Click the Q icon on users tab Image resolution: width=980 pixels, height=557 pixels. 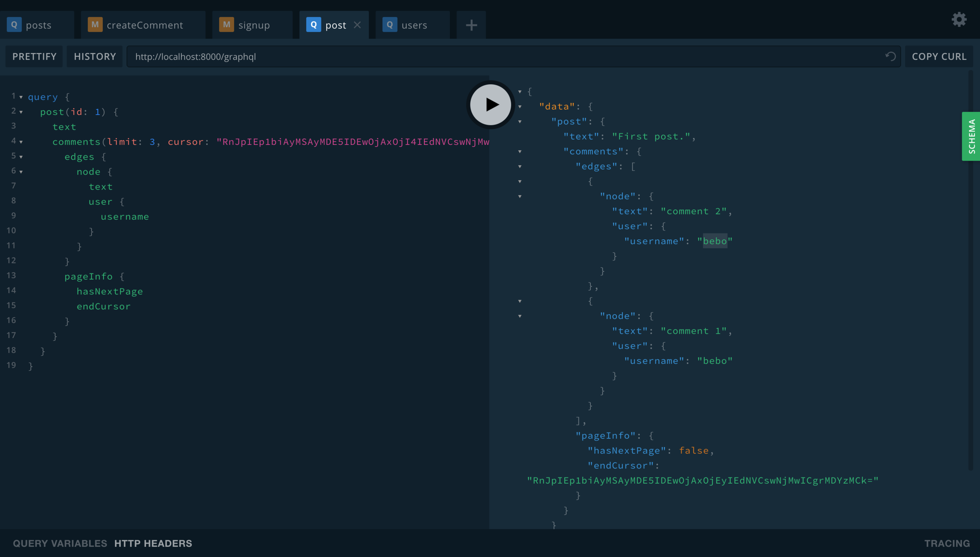390,25
